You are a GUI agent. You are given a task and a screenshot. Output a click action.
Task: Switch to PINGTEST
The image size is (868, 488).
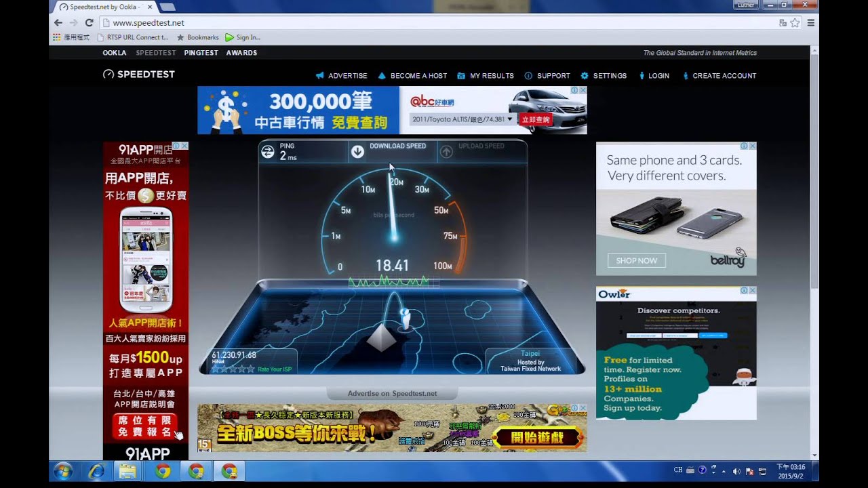click(x=201, y=53)
